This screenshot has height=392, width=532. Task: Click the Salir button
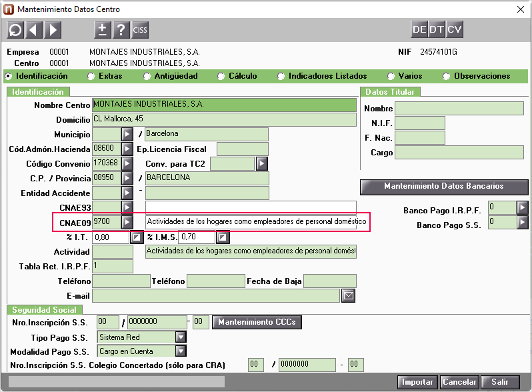500,382
